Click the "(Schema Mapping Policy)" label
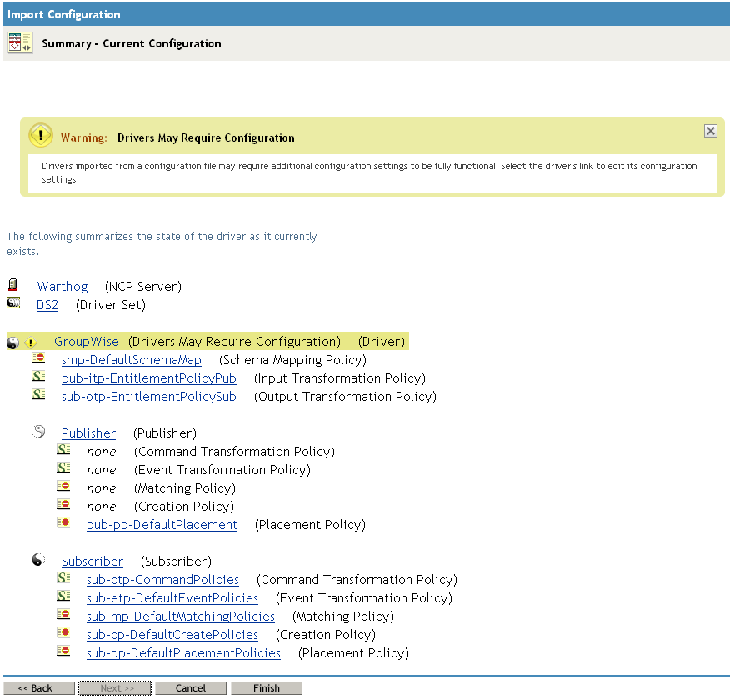Screen dimensions: 730x700 click(x=292, y=360)
